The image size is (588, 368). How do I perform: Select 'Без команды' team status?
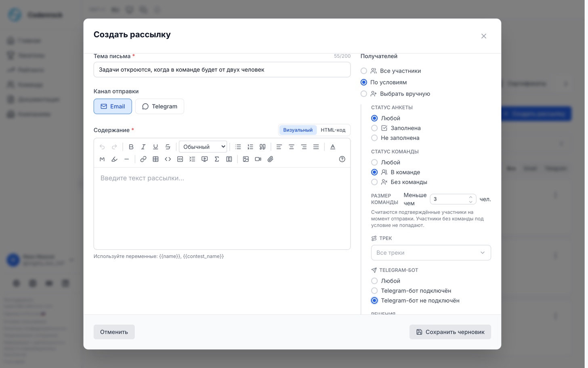click(x=399, y=182)
